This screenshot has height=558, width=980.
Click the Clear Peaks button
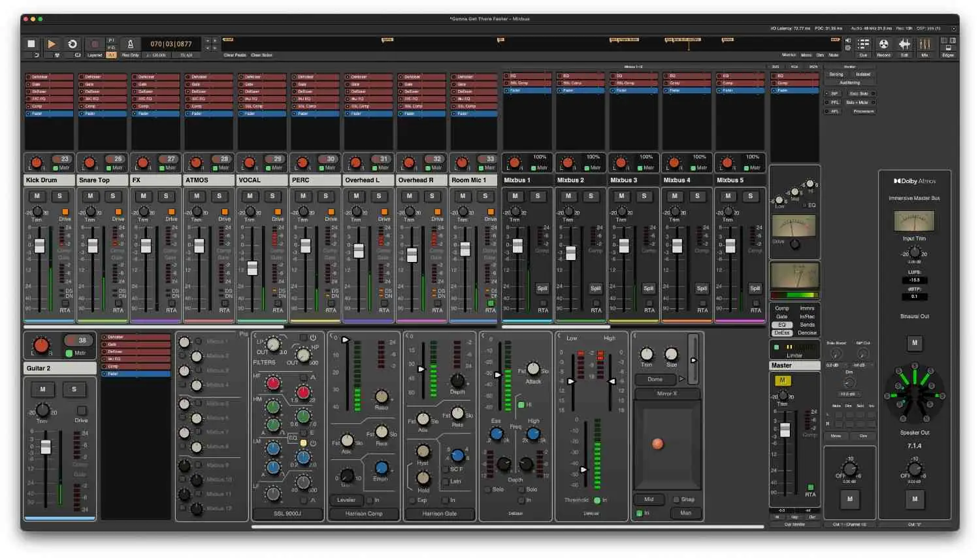point(235,56)
